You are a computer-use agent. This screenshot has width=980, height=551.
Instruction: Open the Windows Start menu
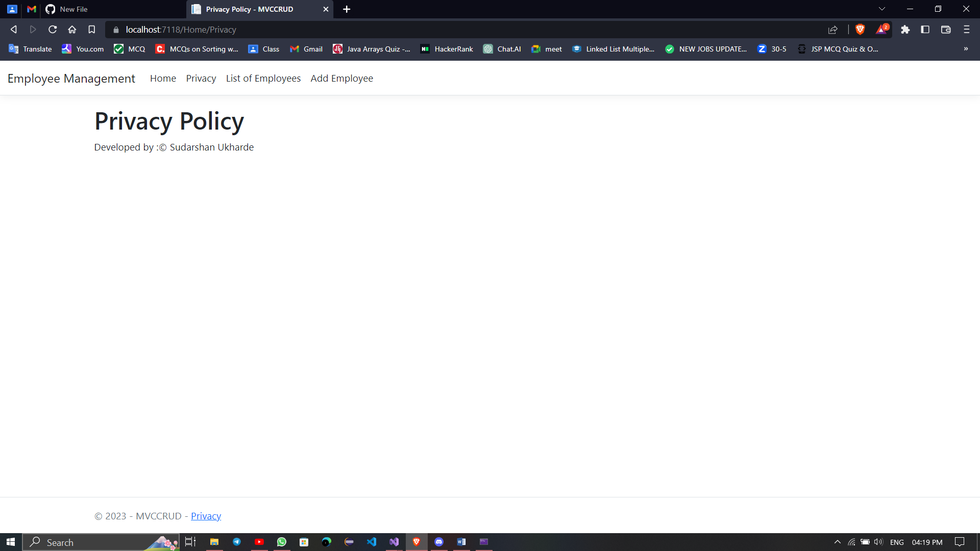[x=11, y=542]
